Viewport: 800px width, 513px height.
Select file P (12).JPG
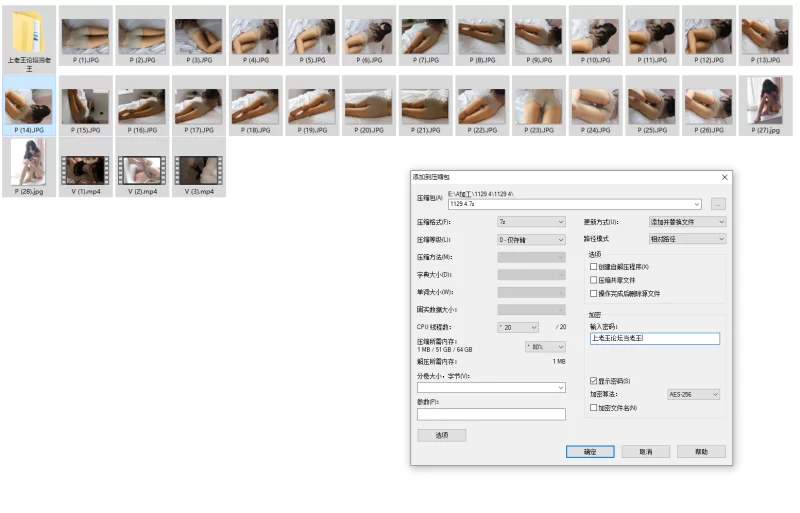click(708, 37)
